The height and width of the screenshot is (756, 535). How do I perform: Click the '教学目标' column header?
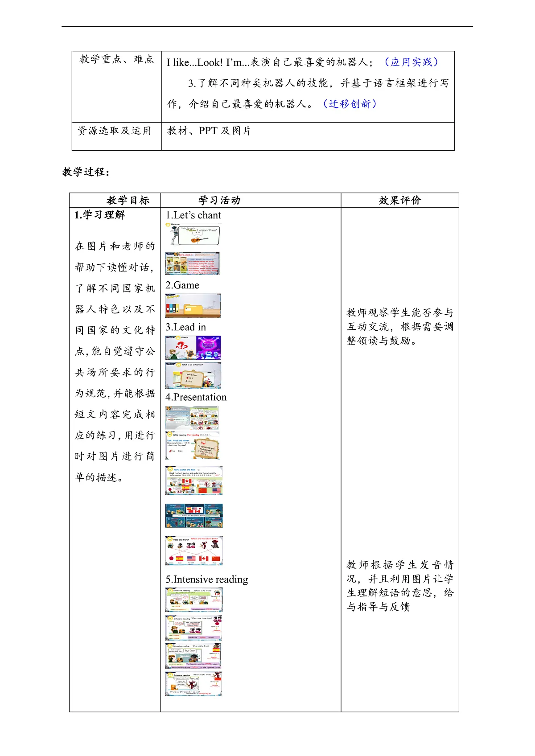click(128, 201)
